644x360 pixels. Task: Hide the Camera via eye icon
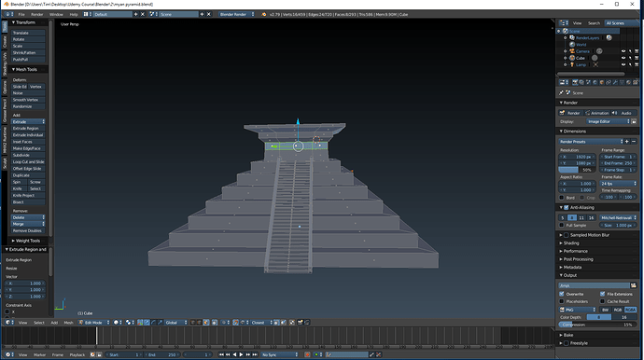pyautogui.click(x=623, y=51)
